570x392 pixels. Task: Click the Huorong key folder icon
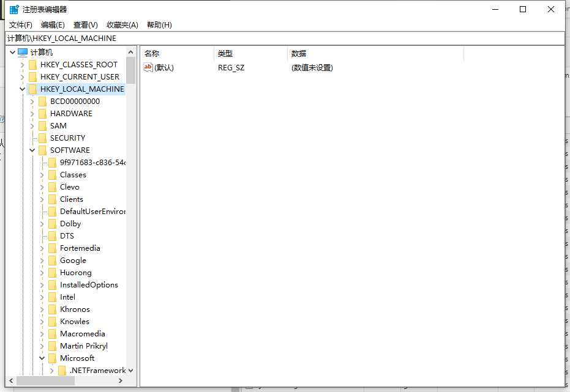pyautogui.click(x=51, y=272)
